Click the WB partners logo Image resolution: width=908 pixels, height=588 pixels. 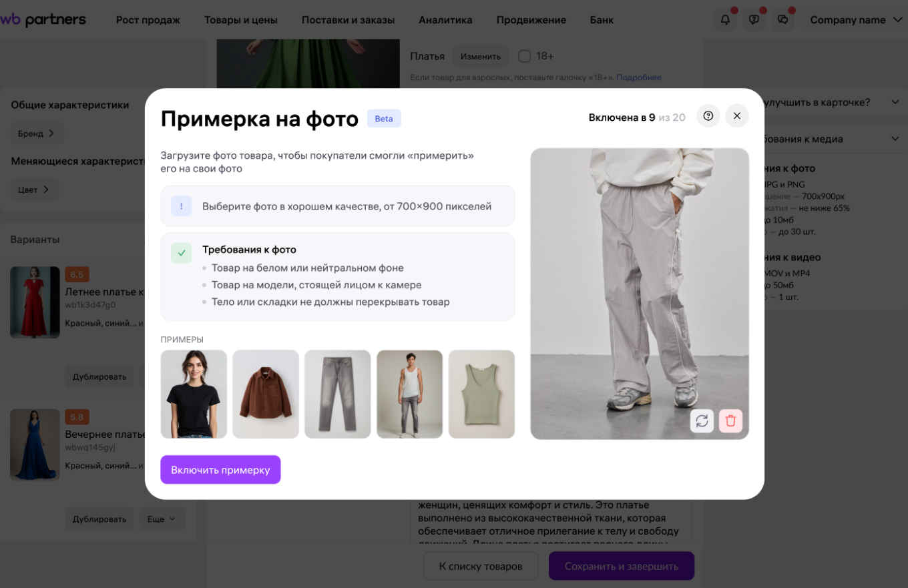pos(45,19)
